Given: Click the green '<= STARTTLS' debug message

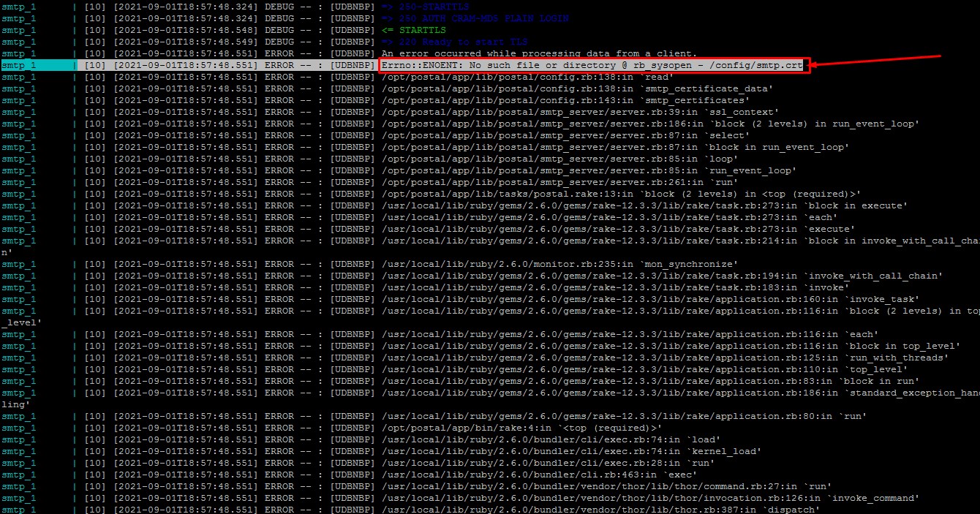Looking at the screenshot, I should (415, 30).
